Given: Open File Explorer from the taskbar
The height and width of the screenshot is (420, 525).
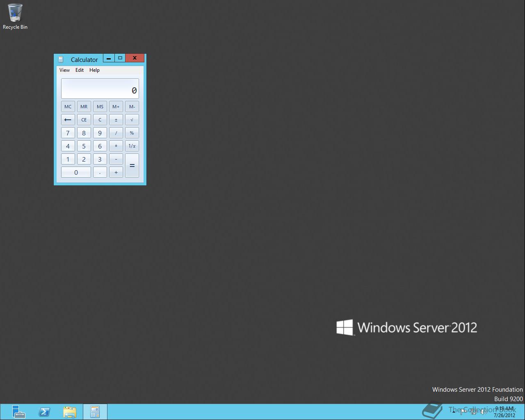Looking at the screenshot, I should click(x=70, y=412).
